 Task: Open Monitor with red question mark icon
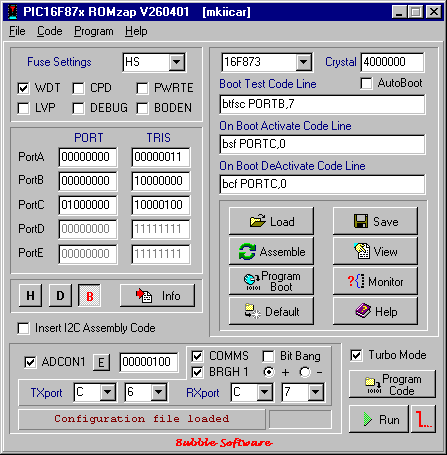[375, 281]
